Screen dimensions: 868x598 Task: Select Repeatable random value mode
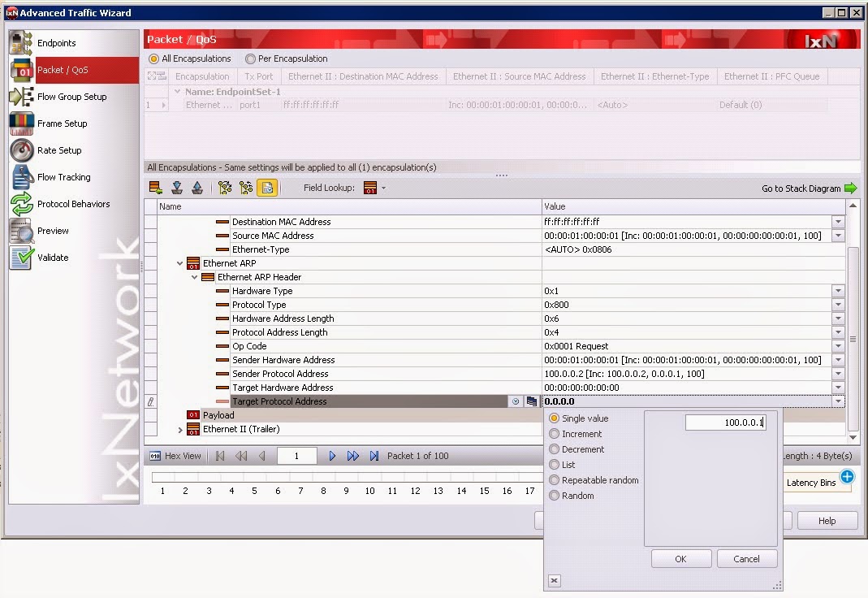coord(553,480)
